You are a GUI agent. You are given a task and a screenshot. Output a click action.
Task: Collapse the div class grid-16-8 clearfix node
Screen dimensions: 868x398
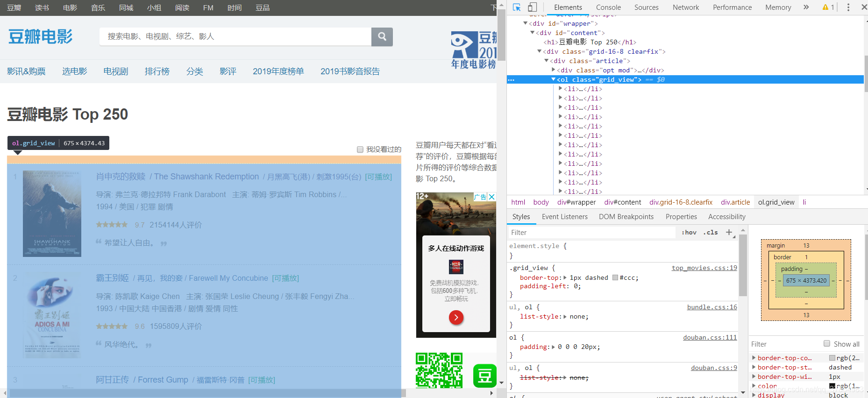539,51
